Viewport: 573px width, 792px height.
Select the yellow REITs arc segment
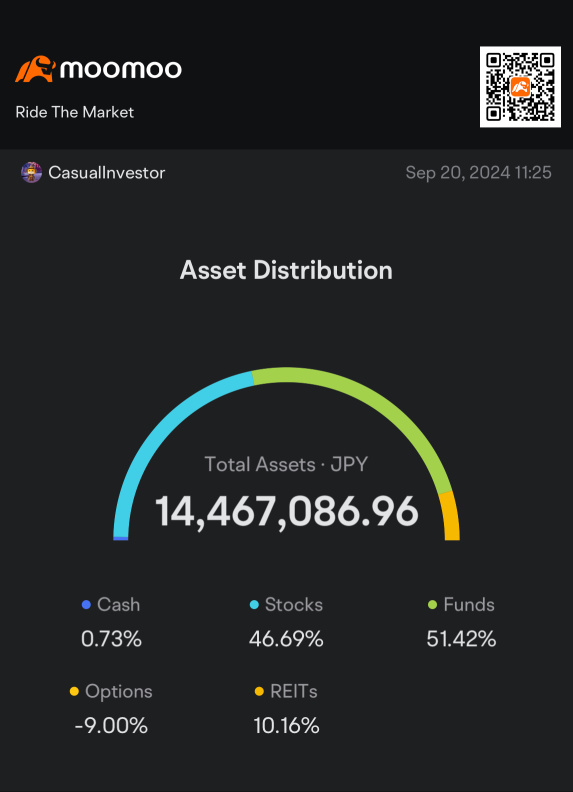point(450,516)
